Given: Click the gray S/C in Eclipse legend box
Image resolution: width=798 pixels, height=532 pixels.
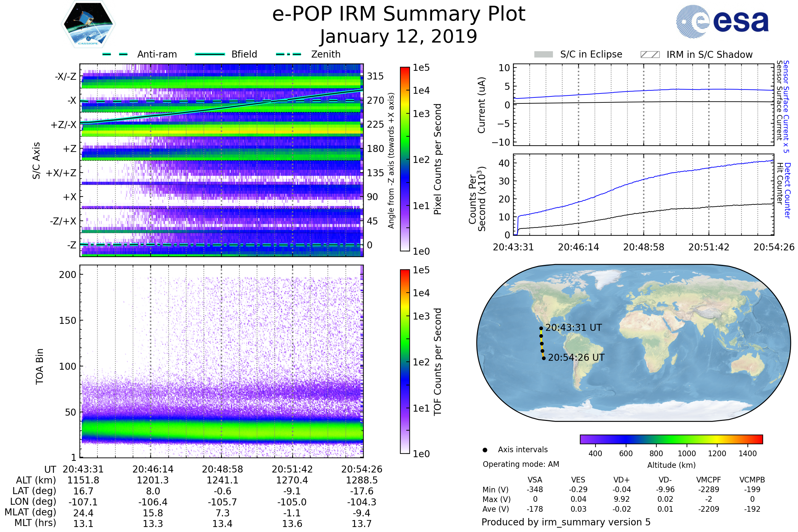Looking at the screenshot, I should [x=543, y=55].
